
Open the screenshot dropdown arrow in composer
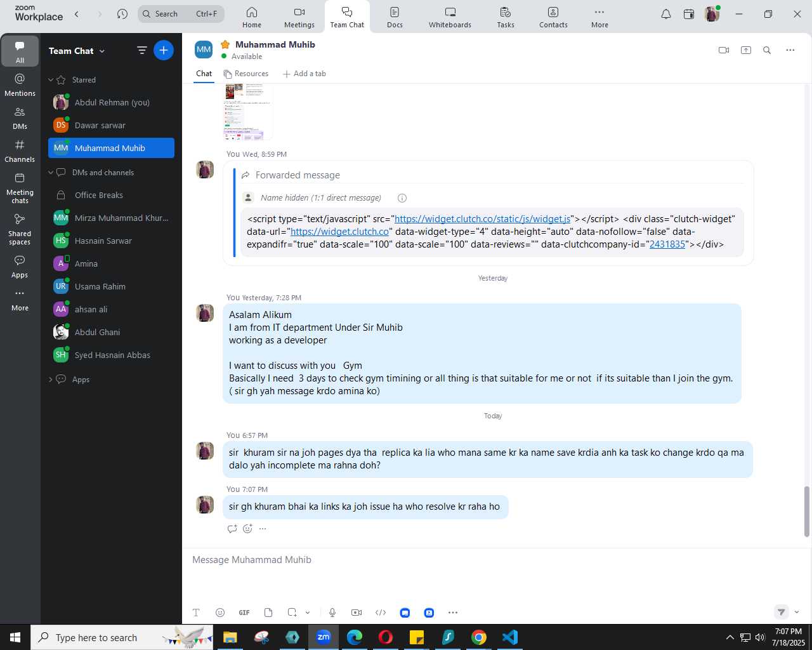pyautogui.click(x=308, y=613)
